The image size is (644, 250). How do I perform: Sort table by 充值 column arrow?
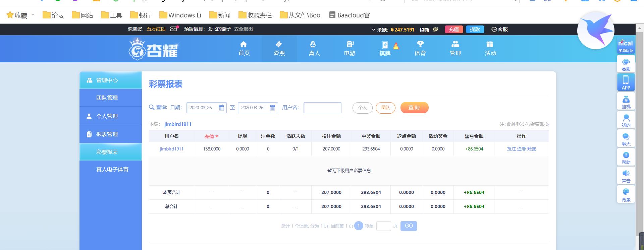coord(217,136)
